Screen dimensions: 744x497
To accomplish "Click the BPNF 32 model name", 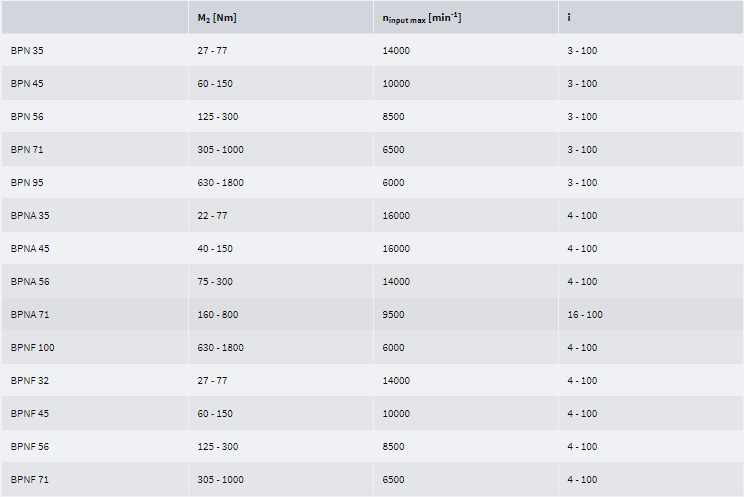I will (30, 380).
